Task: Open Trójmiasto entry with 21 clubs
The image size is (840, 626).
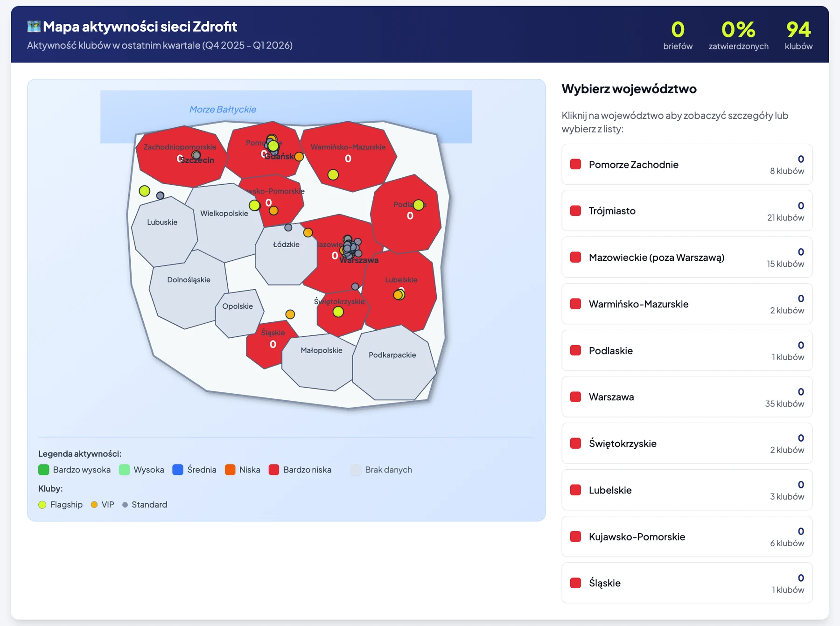Action: 687,211
